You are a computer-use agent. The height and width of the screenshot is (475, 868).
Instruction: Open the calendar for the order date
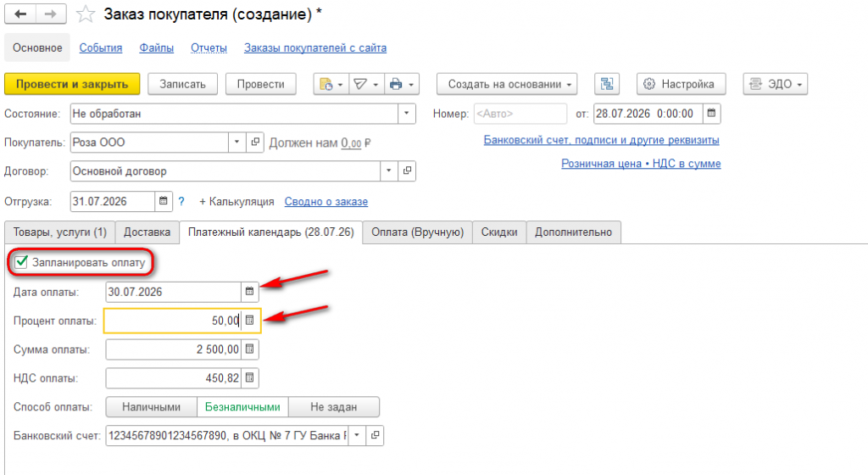click(x=711, y=114)
